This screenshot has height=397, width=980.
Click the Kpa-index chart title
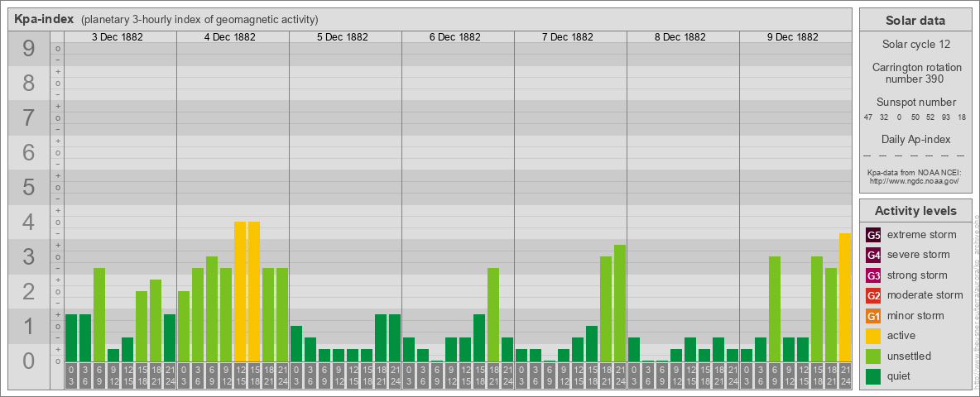(45, 19)
